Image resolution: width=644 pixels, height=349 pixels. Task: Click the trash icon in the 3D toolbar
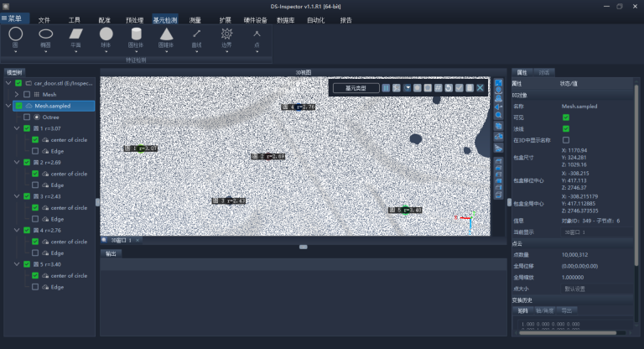click(470, 88)
